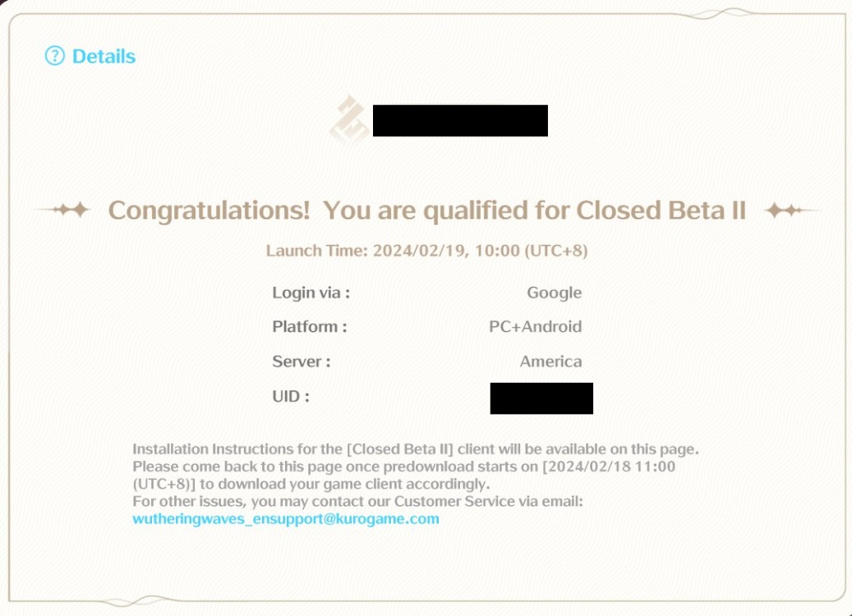Click the left decorative star ornament

(x=76, y=209)
